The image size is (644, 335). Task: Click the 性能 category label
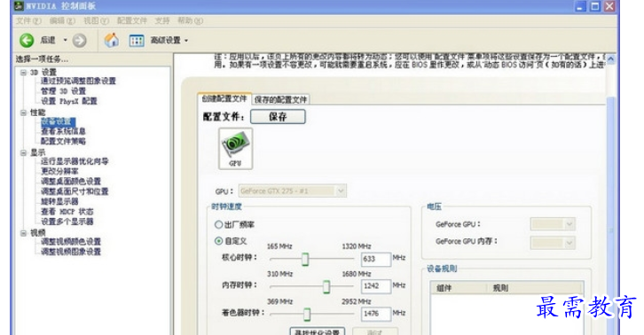[x=38, y=113]
